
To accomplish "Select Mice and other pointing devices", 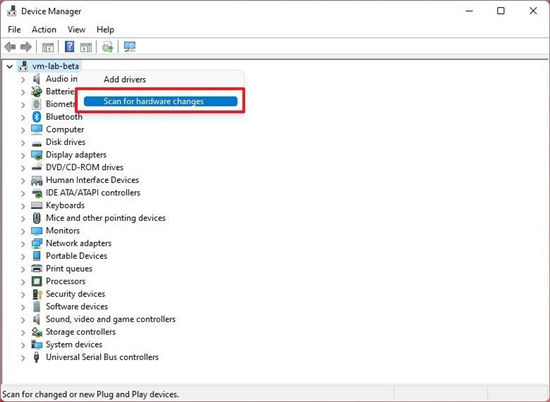I will click(106, 218).
